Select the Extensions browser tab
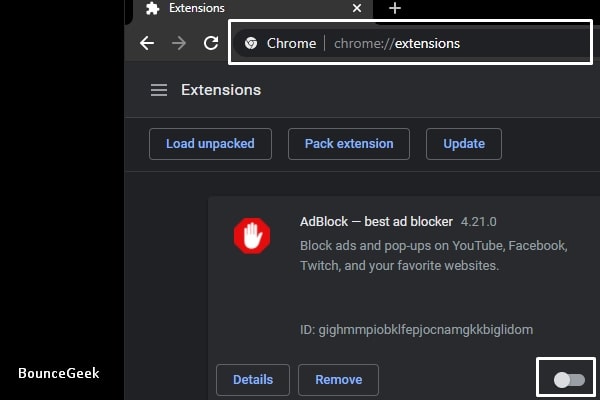This screenshot has height=400, width=600. 253,8
